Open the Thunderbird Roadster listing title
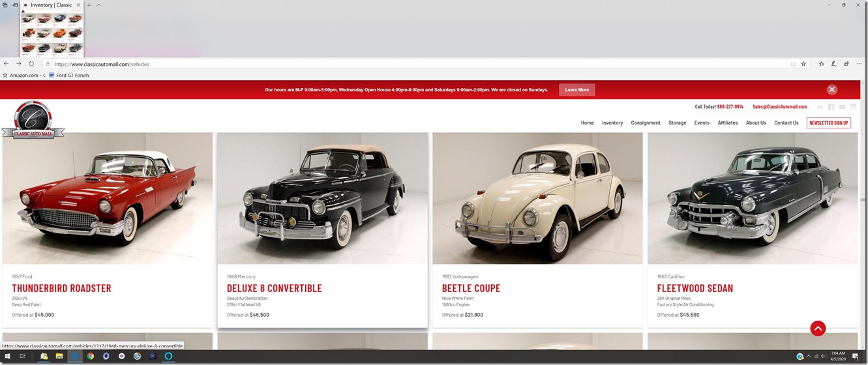This screenshot has height=365, width=868. (61, 288)
